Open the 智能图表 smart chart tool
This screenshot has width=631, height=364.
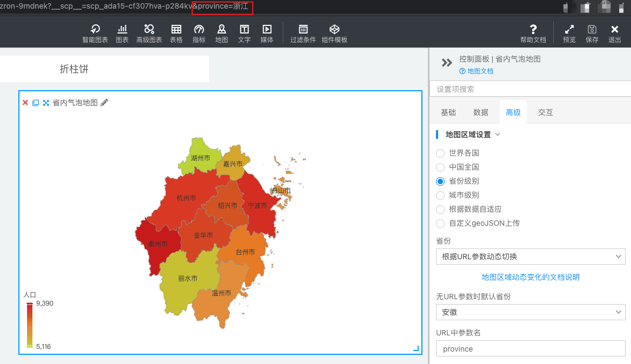coord(95,33)
